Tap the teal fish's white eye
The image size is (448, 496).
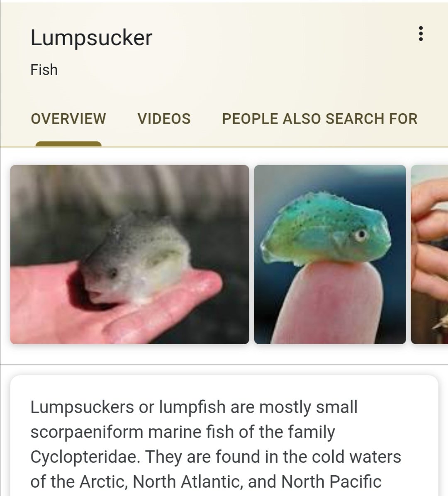click(x=361, y=235)
